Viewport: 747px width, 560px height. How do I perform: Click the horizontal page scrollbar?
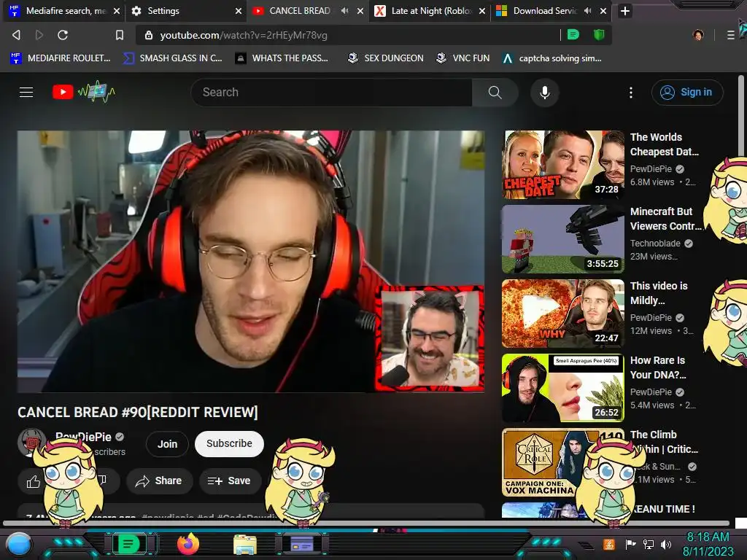click(x=366, y=523)
